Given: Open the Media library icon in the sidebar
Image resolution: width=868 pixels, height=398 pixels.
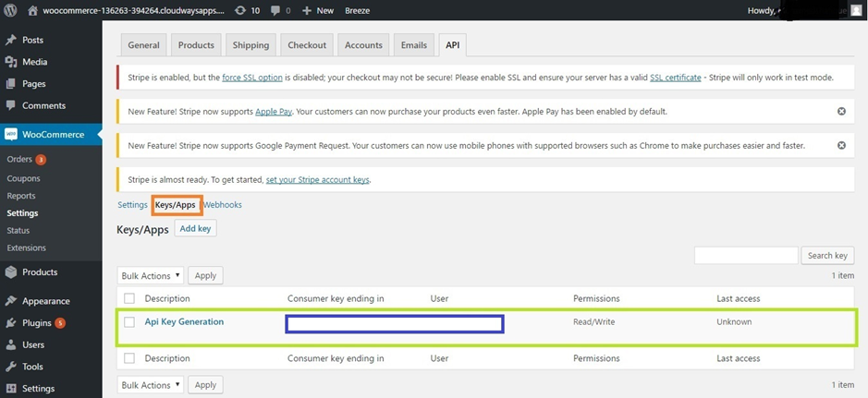Looking at the screenshot, I should click(10, 62).
